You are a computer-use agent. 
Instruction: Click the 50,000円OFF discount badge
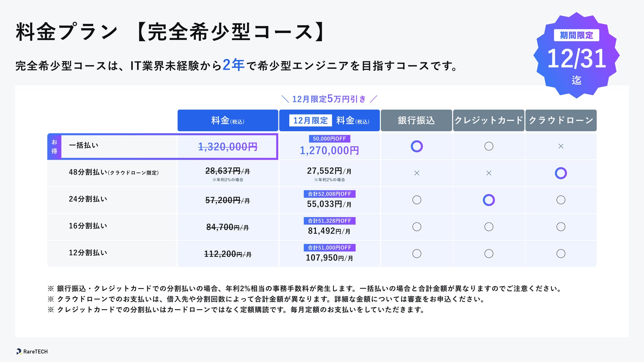(x=329, y=139)
